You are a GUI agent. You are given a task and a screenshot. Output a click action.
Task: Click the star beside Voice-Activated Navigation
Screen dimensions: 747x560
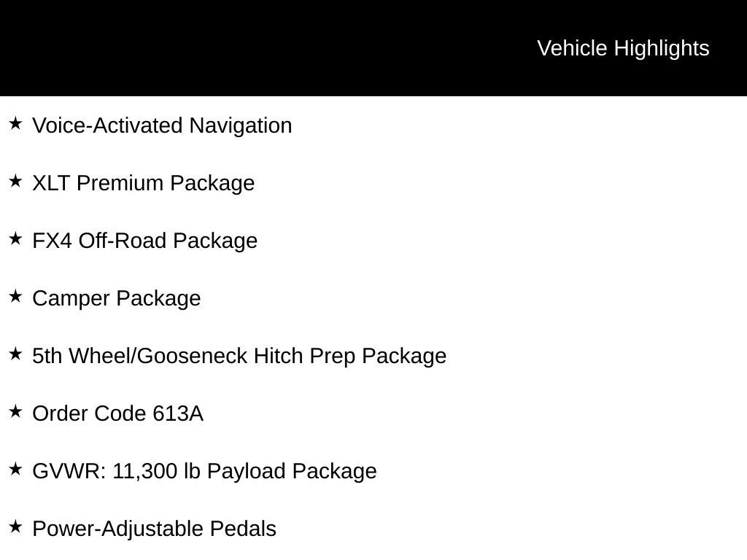click(15, 123)
